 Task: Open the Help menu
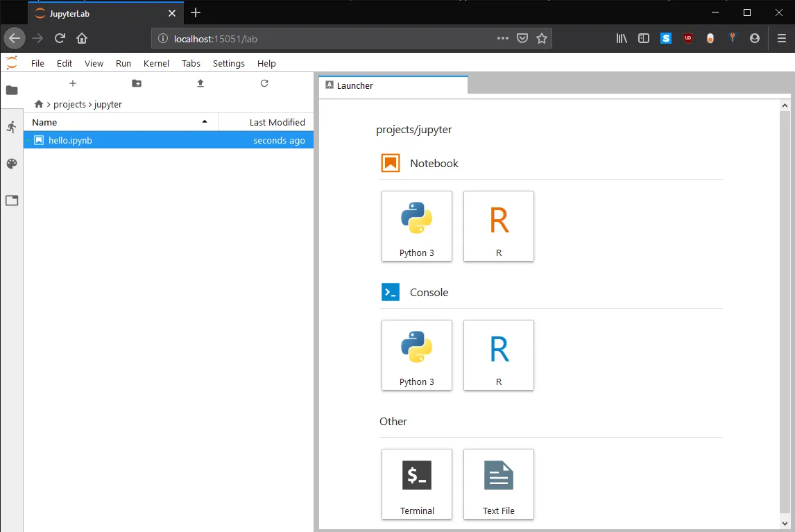coord(266,63)
